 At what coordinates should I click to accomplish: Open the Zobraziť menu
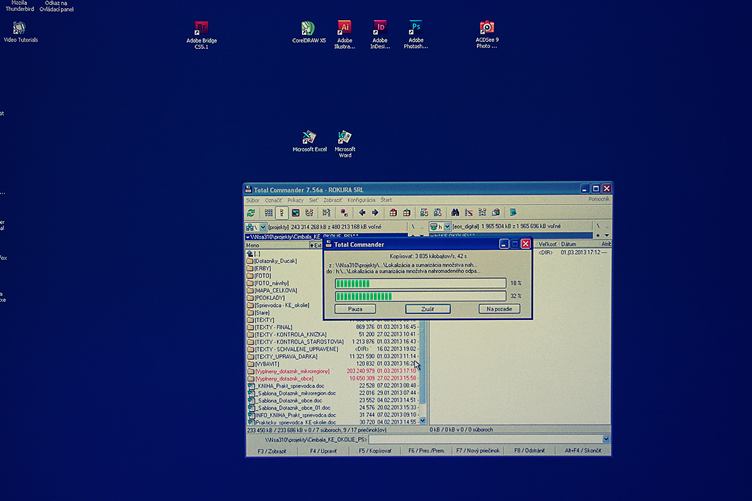pyautogui.click(x=333, y=200)
